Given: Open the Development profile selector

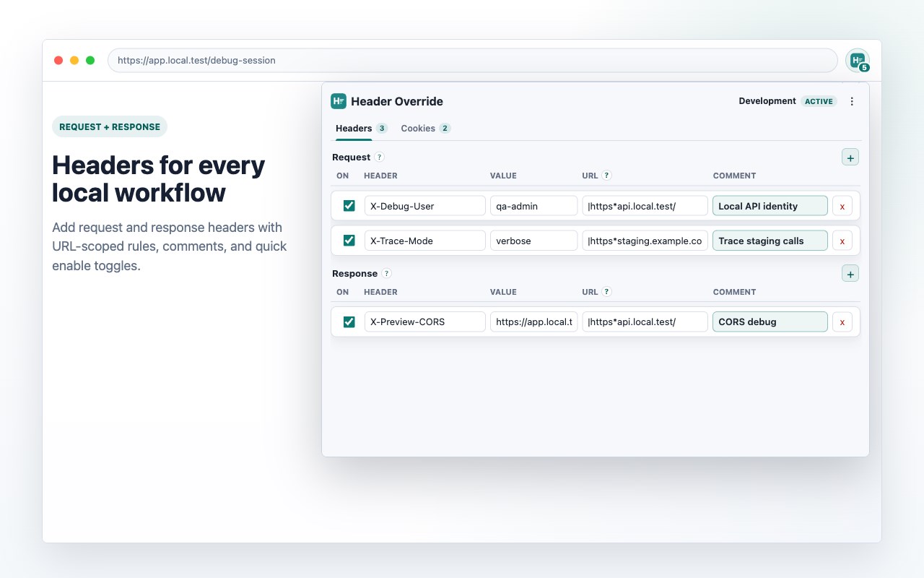Looking at the screenshot, I should (x=767, y=101).
